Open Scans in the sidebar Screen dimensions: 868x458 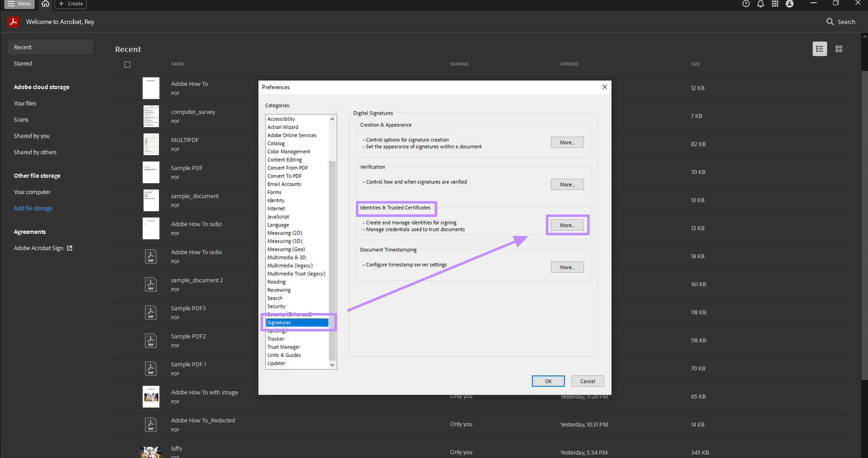click(21, 120)
